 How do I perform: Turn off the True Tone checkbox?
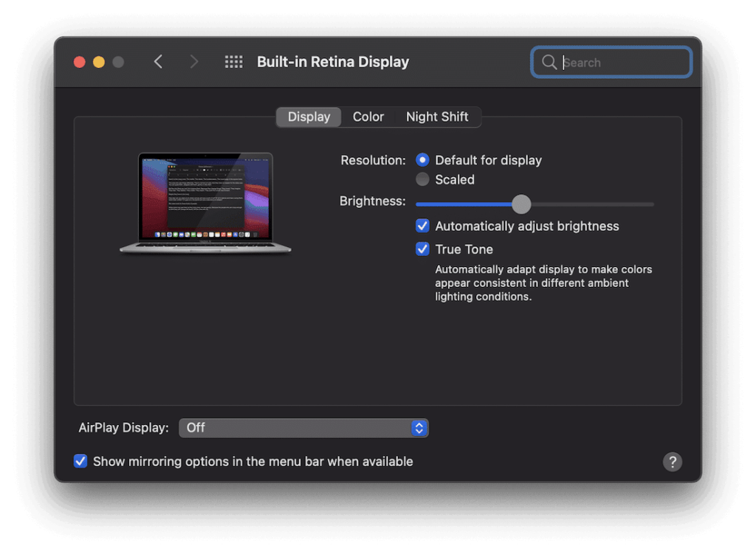[x=422, y=249]
